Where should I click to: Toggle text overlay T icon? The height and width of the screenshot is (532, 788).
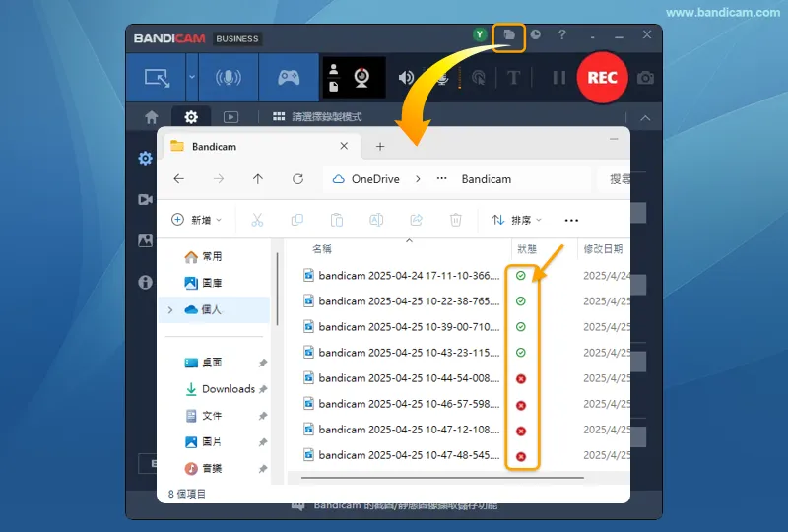pos(513,78)
